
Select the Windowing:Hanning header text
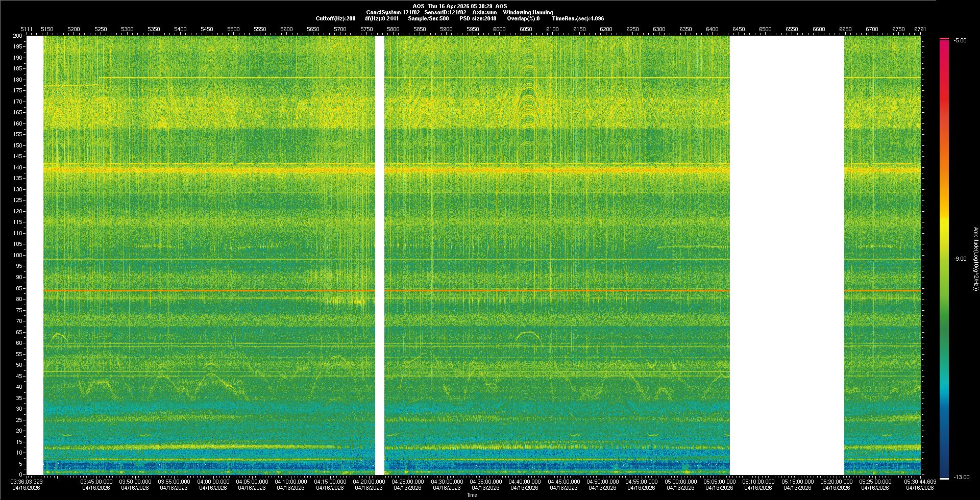[528, 13]
